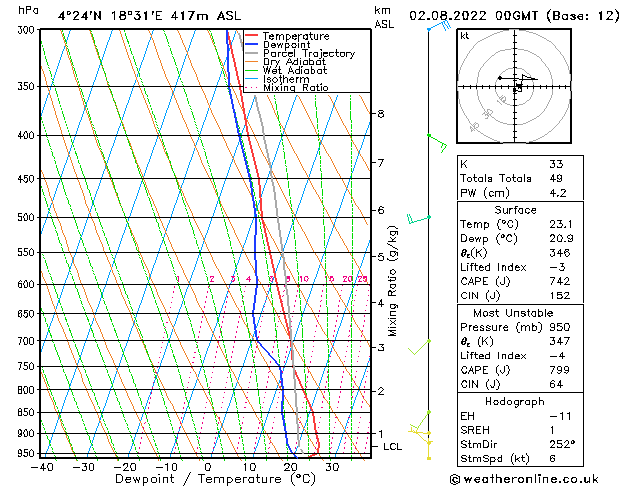Click the green wind barb at 400 hPa
The image size is (629, 486).
tap(436, 141)
